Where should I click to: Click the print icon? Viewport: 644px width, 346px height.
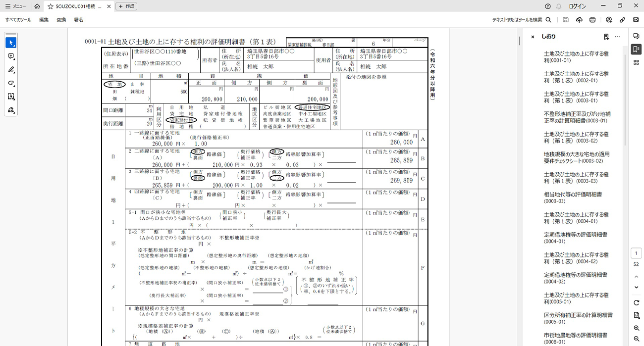tap(592, 20)
